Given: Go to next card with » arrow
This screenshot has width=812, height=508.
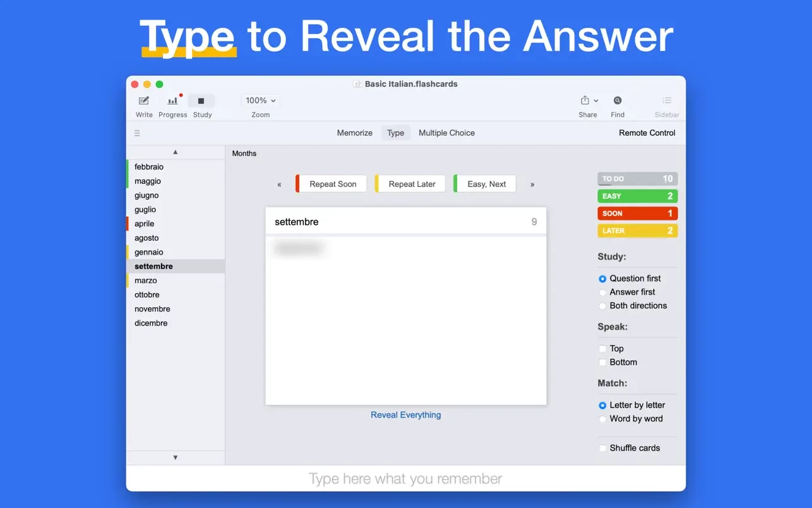Looking at the screenshot, I should (532, 184).
